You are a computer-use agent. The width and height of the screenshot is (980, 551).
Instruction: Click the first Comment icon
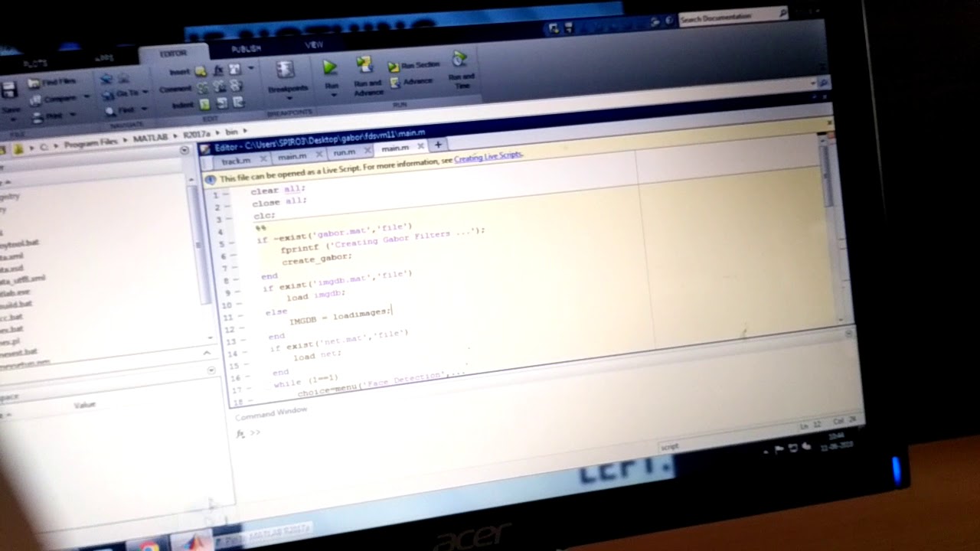point(203,88)
